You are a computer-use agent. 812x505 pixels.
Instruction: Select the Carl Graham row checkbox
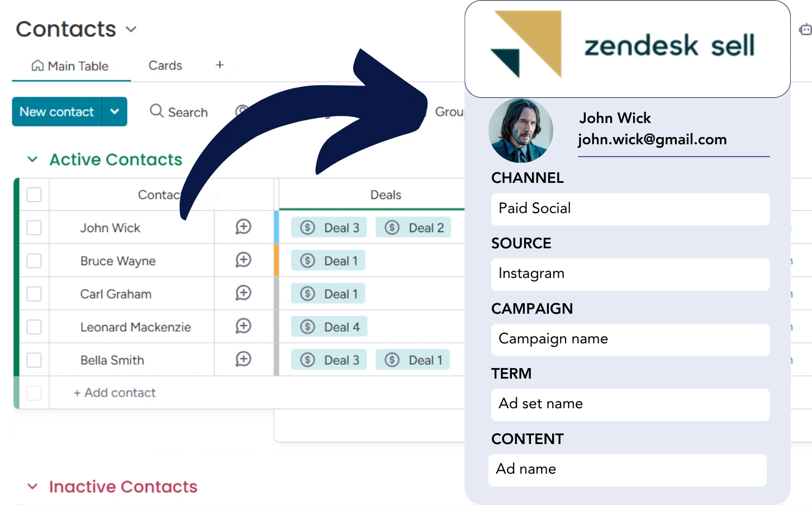pos(34,294)
